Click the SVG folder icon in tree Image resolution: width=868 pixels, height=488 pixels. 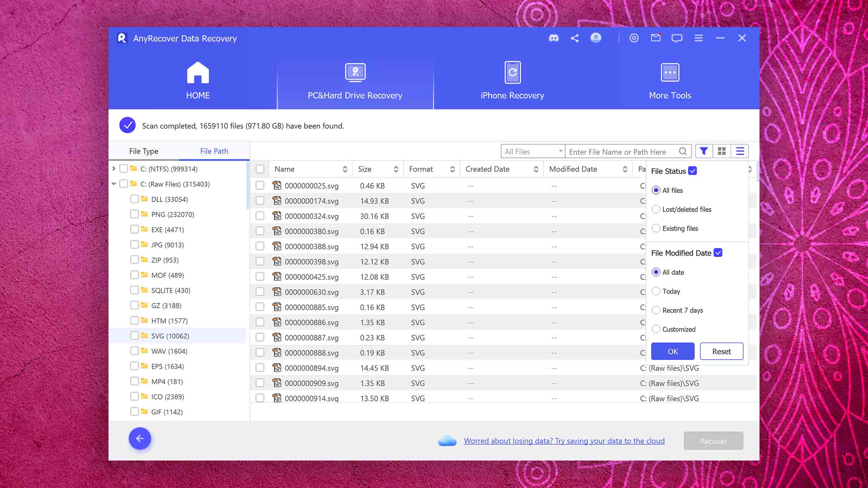point(145,335)
